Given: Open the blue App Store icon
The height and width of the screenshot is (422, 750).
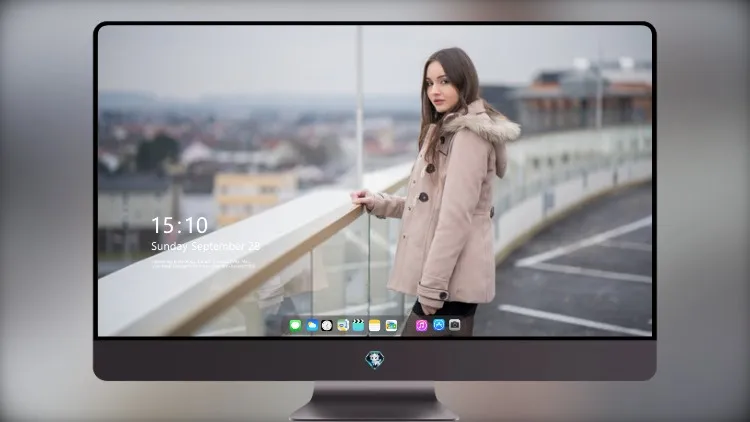Looking at the screenshot, I should click(439, 325).
